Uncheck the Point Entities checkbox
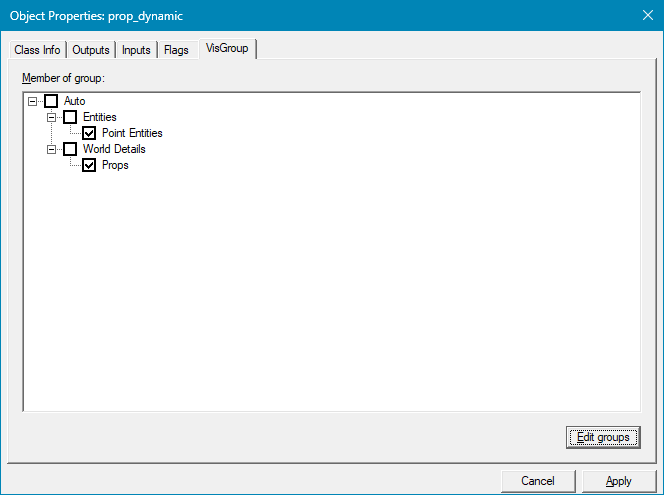The height and width of the screenshot is (495, 664). (x=89, y=133)
